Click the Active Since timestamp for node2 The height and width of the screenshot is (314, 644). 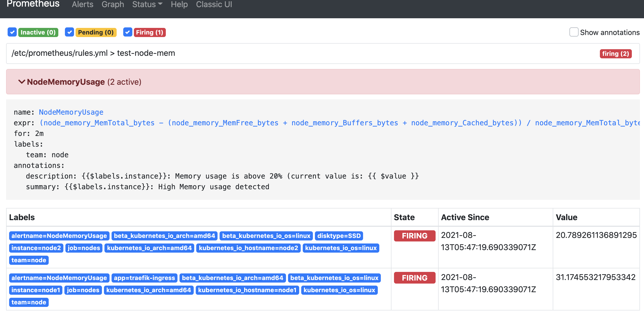pos(488,241)
